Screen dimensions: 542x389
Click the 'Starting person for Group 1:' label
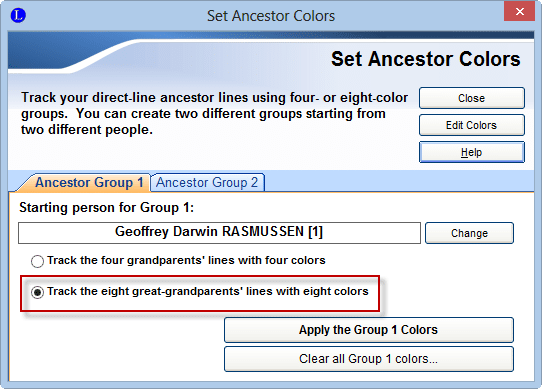point(106,208)
